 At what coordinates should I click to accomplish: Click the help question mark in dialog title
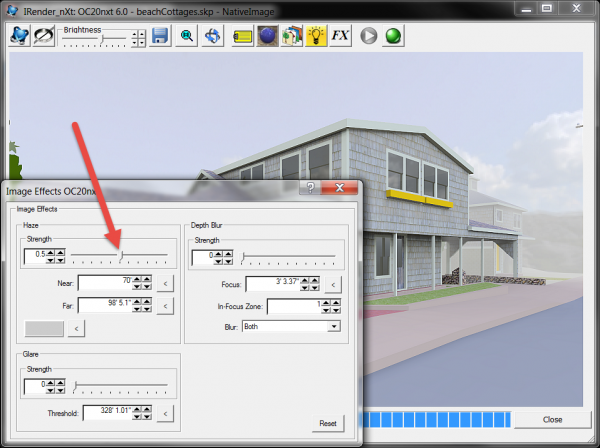click(x=311, y=187)
